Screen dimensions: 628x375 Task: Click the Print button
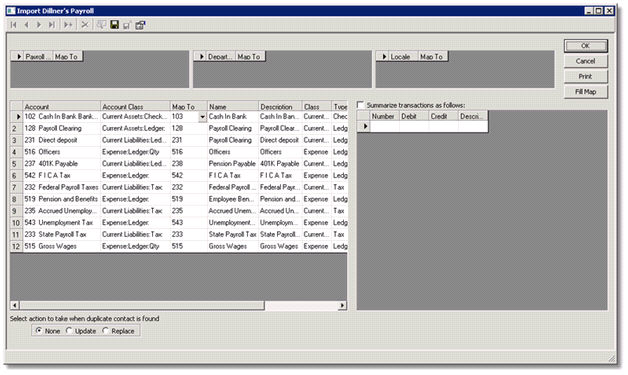(x=586, y=76)
